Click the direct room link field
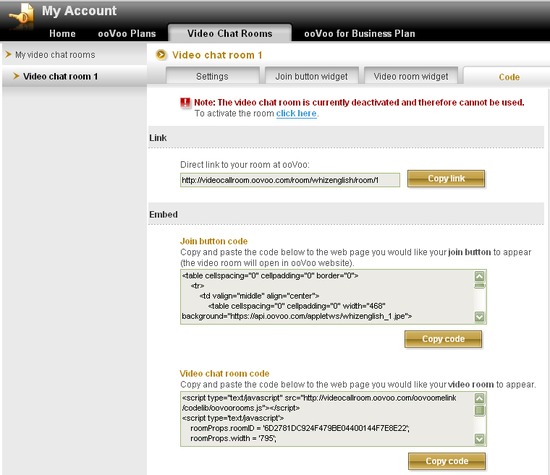 coord(290,180)
